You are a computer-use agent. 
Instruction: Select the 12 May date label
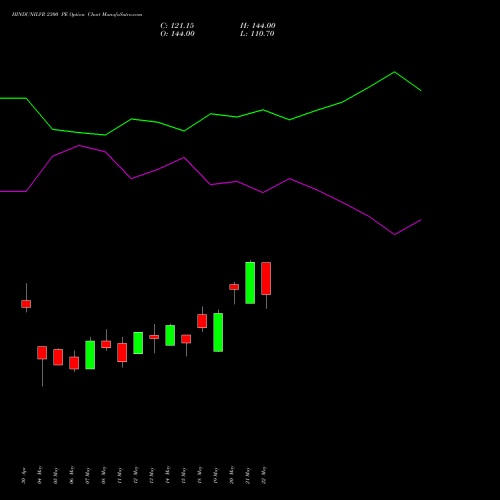136,475
